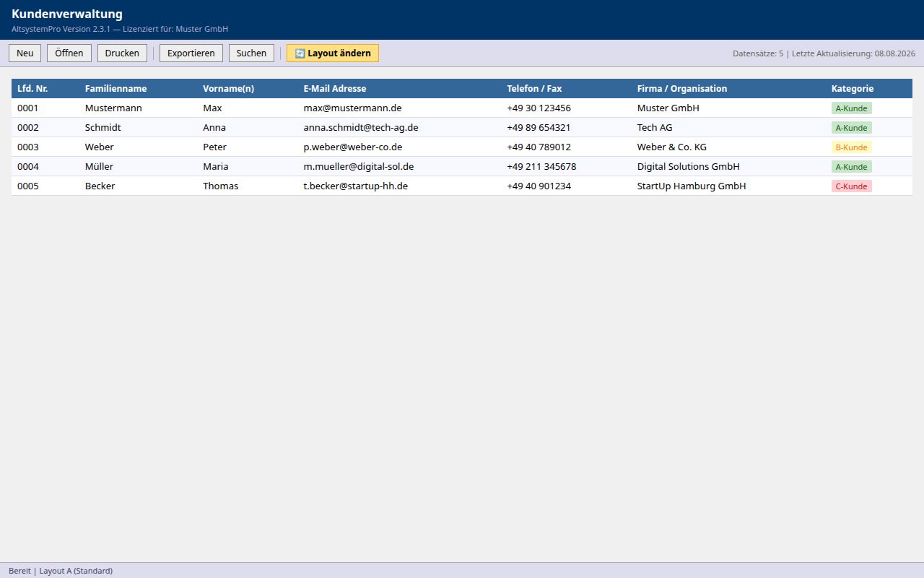
Task: Click the A-Kunde badge for Mustermann
Action: [x=852, y=108]
